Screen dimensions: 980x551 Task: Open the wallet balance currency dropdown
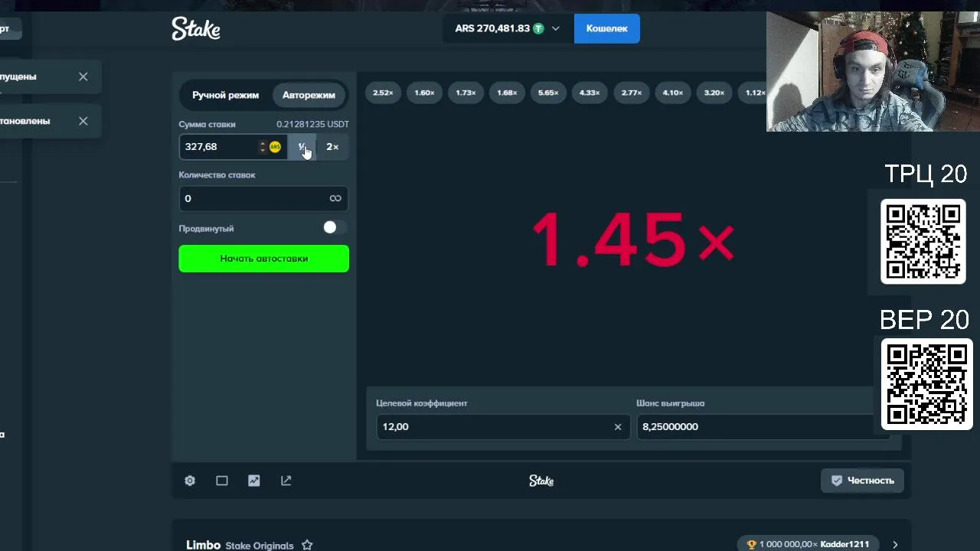tap(555, 28)
